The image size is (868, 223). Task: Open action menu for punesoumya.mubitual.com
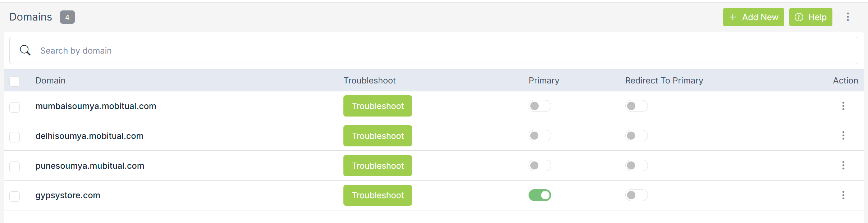point(843,165)
